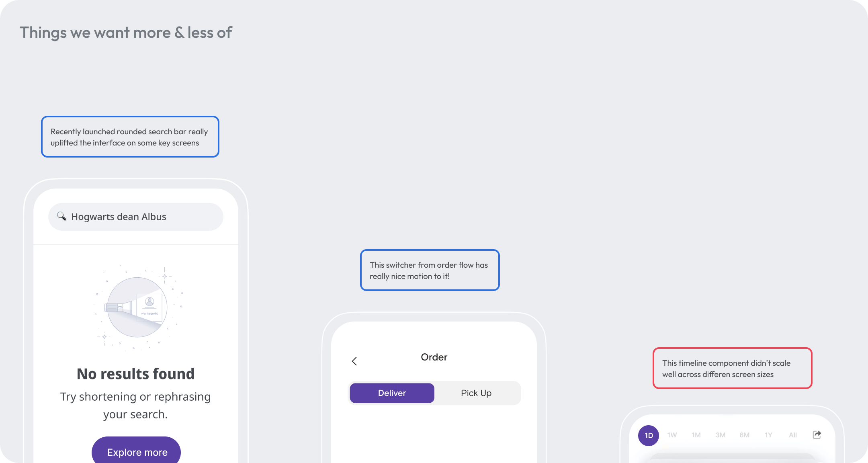Switch to Pick Up option

point(476,393)
